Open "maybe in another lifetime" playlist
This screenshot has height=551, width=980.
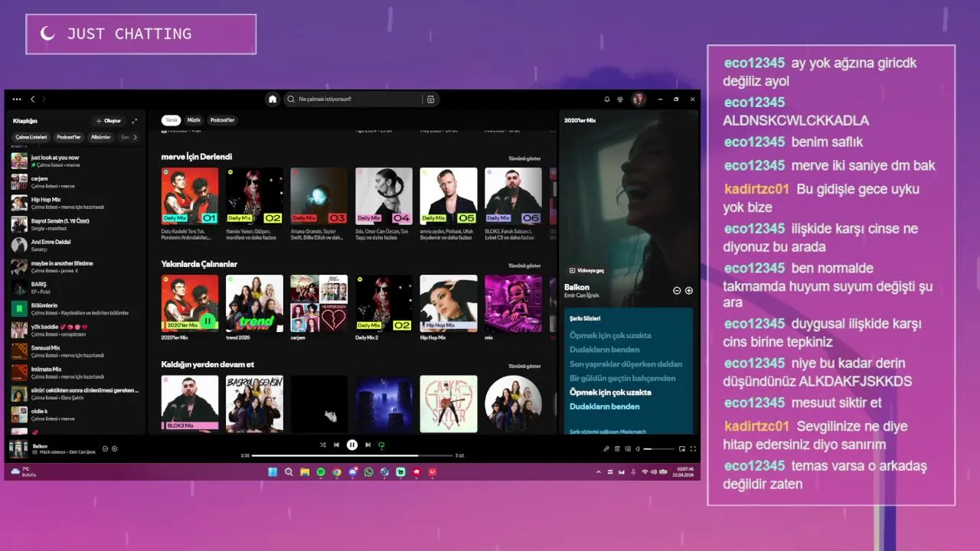77,266
